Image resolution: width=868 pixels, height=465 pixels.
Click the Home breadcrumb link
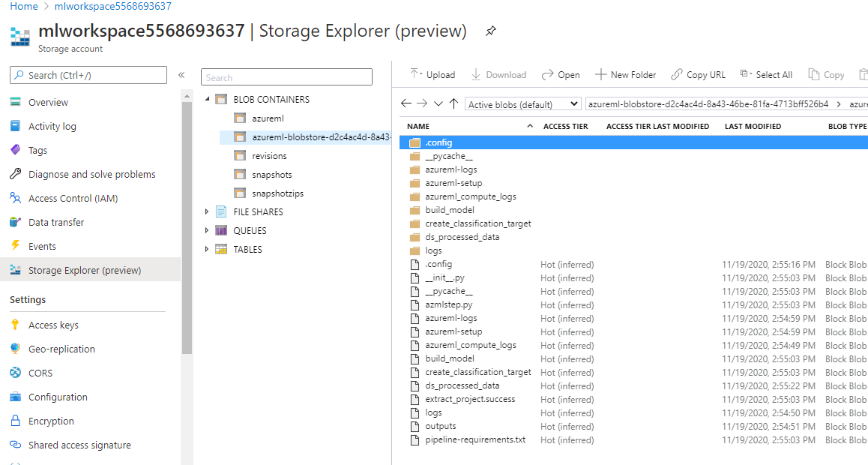(x=24, y=7)
